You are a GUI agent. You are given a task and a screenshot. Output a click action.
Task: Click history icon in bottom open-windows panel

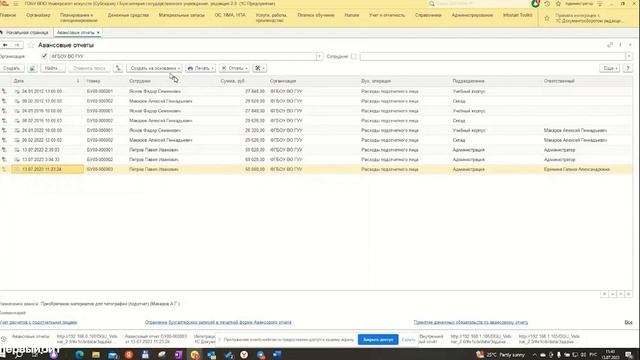(x=4, y=339)
